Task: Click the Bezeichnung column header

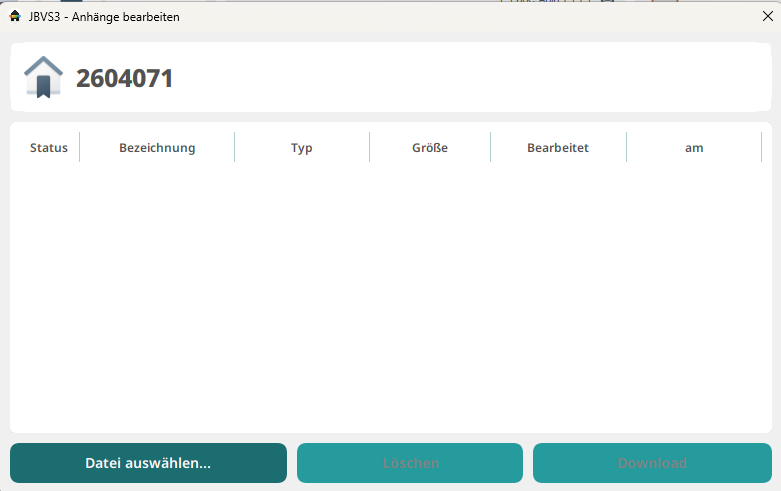Action: [157, 148]
